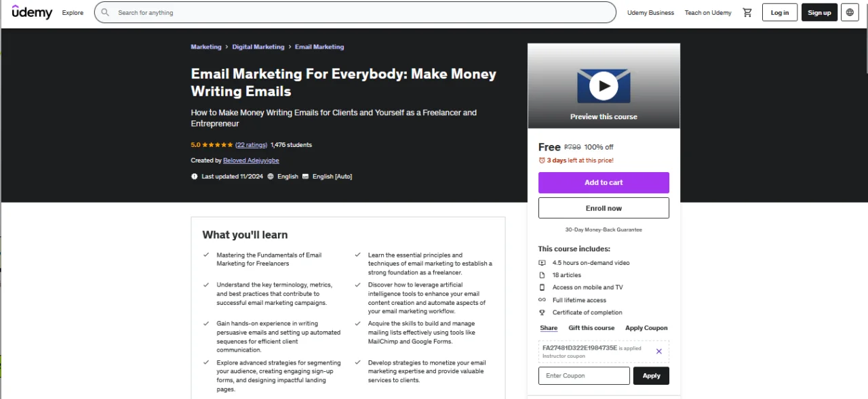Click the applied coupon code FA27481D322E1984735E

tap(580, 348)
